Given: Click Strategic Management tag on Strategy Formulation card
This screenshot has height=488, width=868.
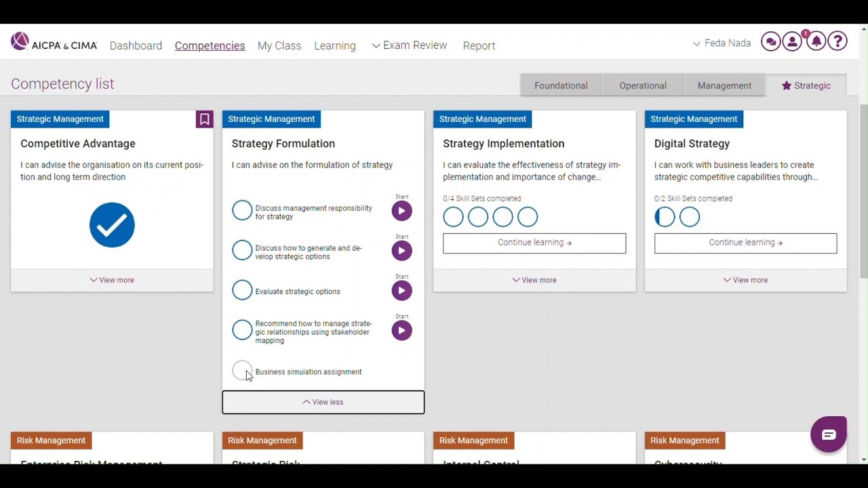Looking at the screenshot, I should (271, 119).
